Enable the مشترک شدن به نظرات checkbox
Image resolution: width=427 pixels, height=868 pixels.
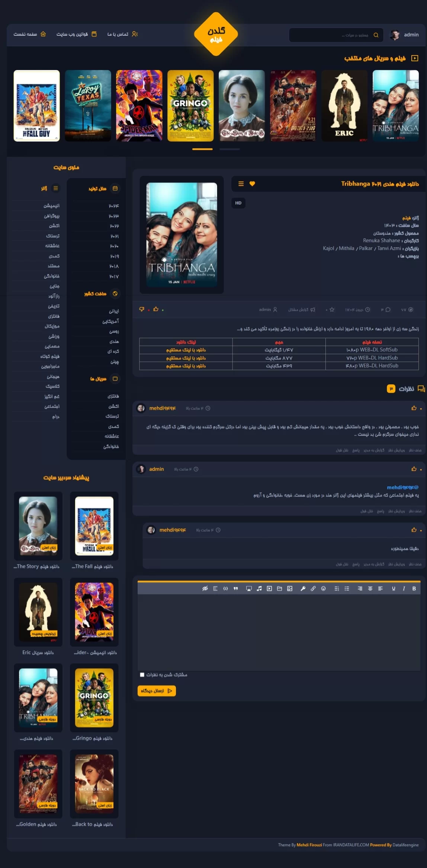pos(142,674)
